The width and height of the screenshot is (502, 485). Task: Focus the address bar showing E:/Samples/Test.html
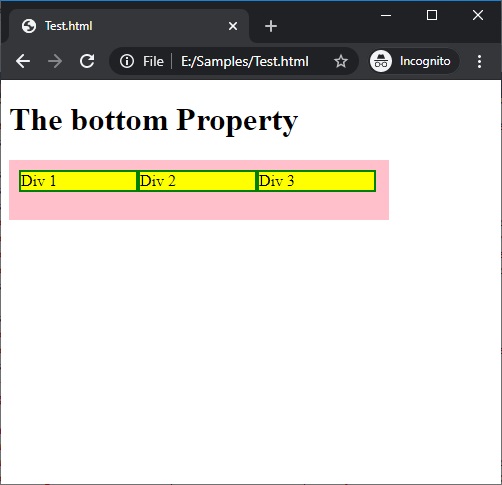coord(245,62)
